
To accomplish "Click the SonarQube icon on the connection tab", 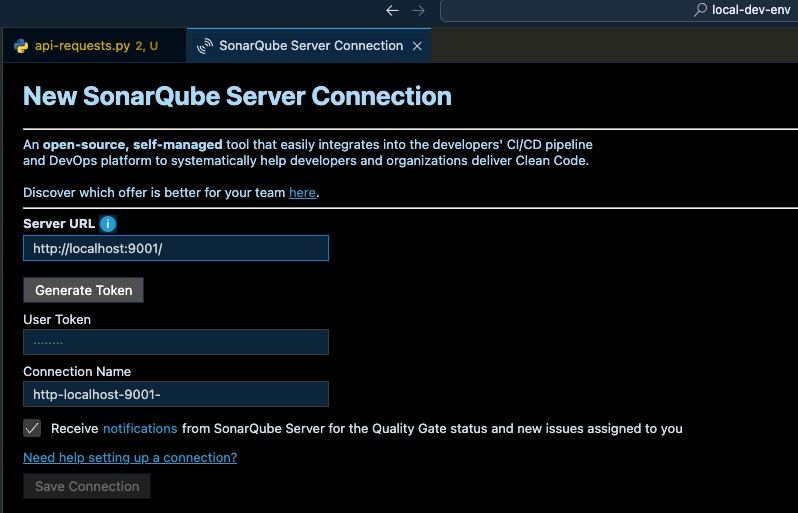I will (x=205, y=46).
